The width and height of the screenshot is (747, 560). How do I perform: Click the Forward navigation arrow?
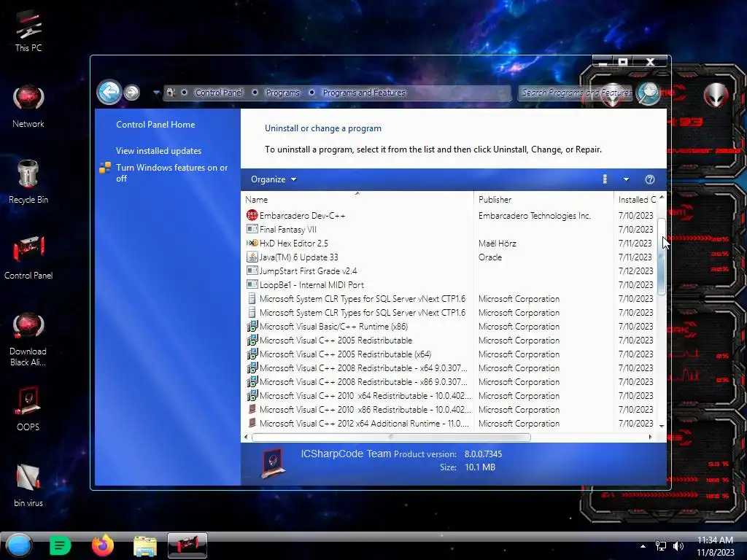click(132, 93)
